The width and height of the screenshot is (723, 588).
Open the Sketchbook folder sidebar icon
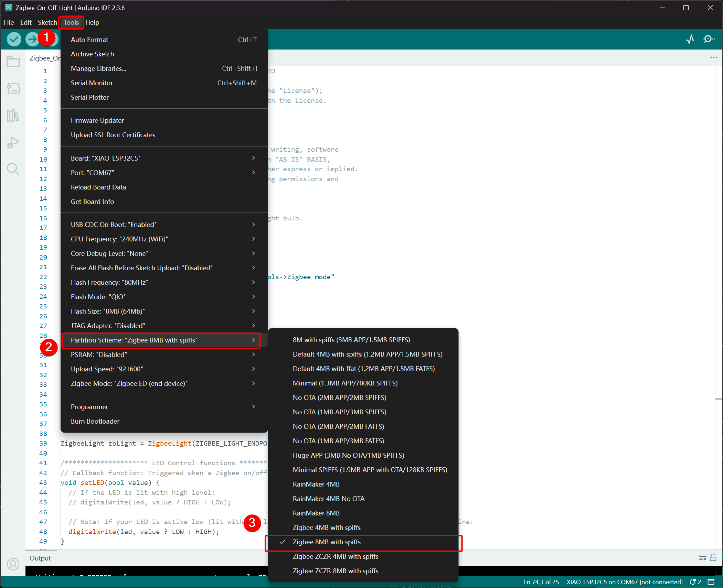pos(13,62)
